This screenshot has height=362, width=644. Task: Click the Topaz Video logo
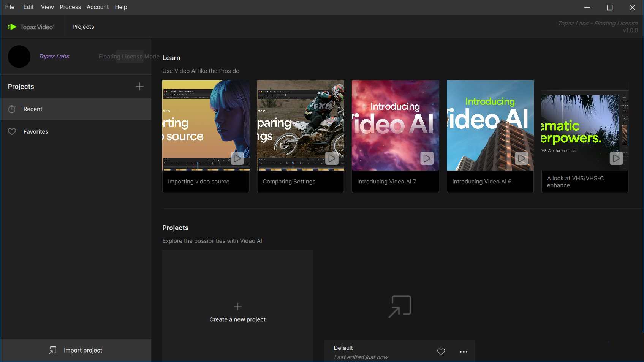tap(31, 27)
